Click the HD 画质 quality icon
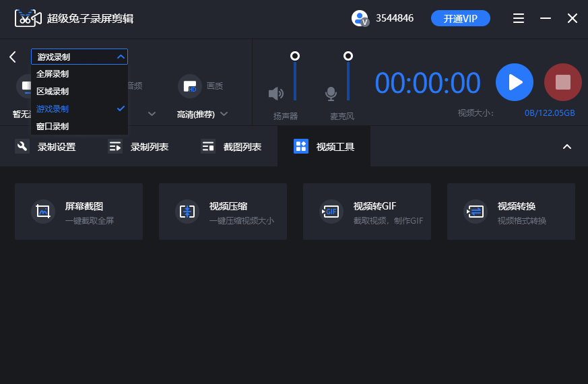588x384 pixels. pos(189,86)
